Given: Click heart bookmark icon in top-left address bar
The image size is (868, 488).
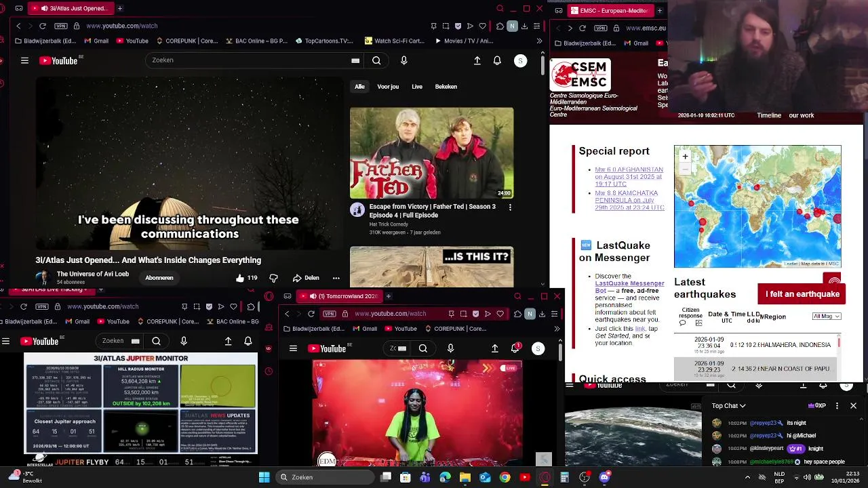Looking at the screenshot, I should click(482, 26).
